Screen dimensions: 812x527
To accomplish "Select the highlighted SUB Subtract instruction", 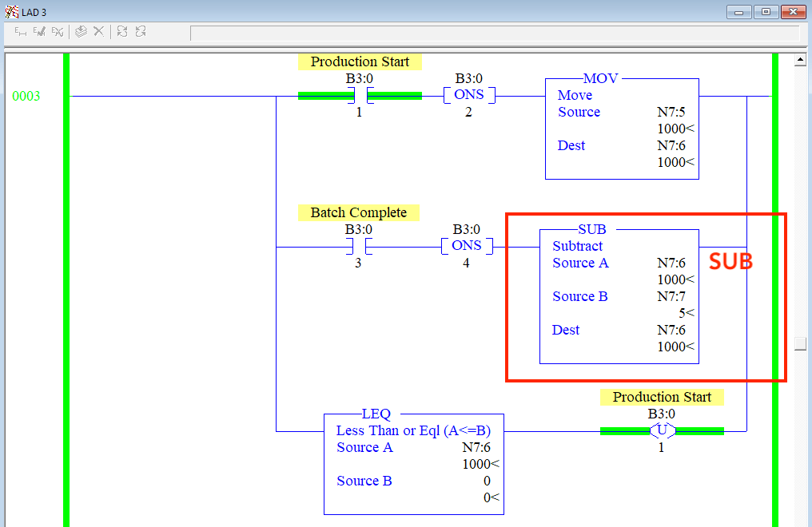I will pos(619,295).
